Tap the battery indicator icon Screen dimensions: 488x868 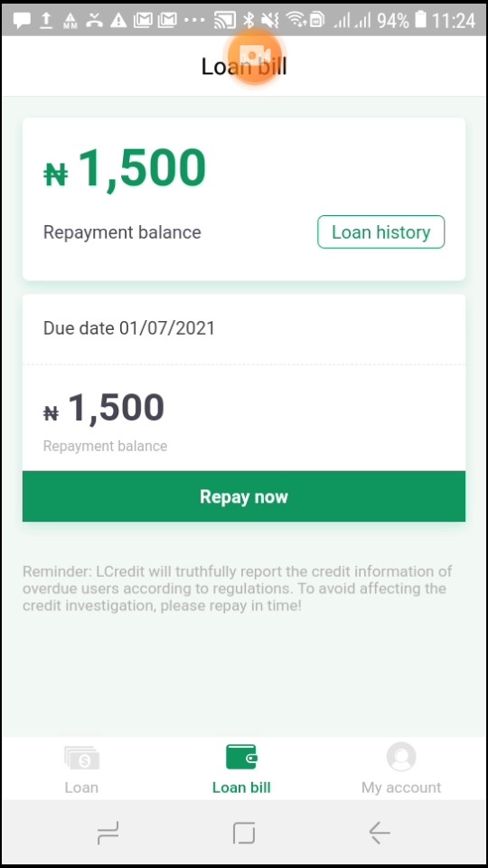pyautogui.click(x=420, y=21)
